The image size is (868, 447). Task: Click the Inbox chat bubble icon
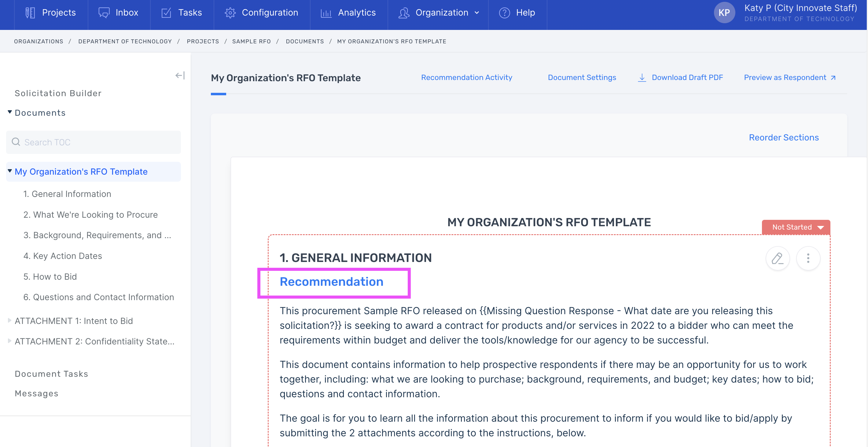click(x=104, y=13)
